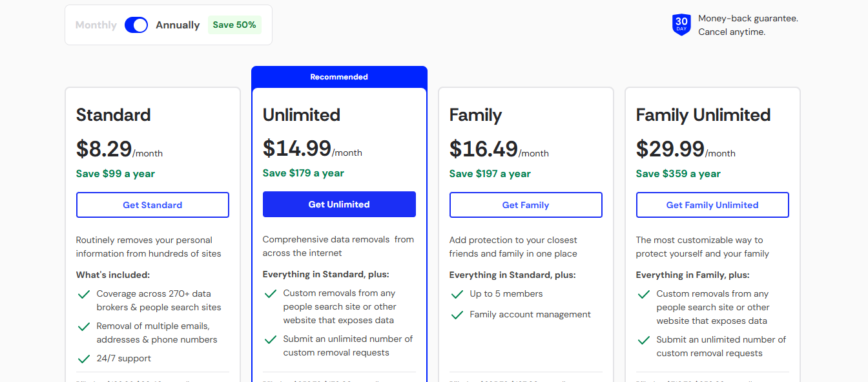Click Unlimited plan's Custom removals checkmark
The height and width of the screenshot is (382, 868).
pyautogui.click(x=271, y=293)
